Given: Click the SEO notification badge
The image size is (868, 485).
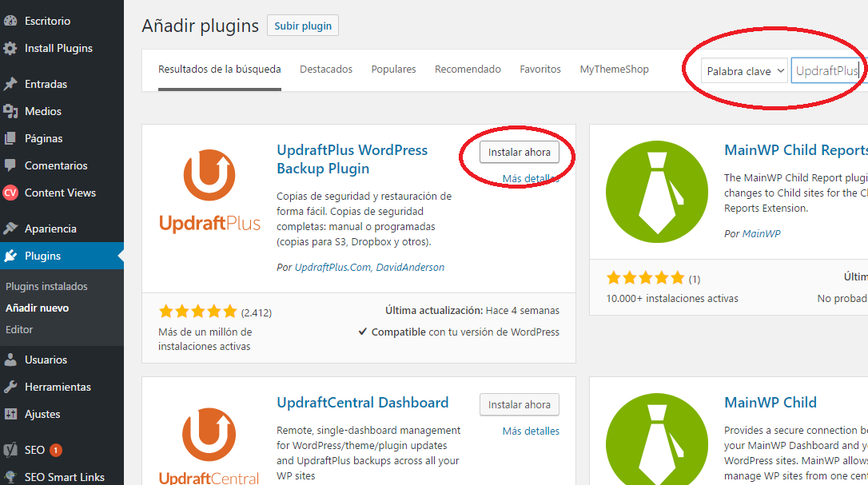Looking at the screenshot, I should point(55,450).
